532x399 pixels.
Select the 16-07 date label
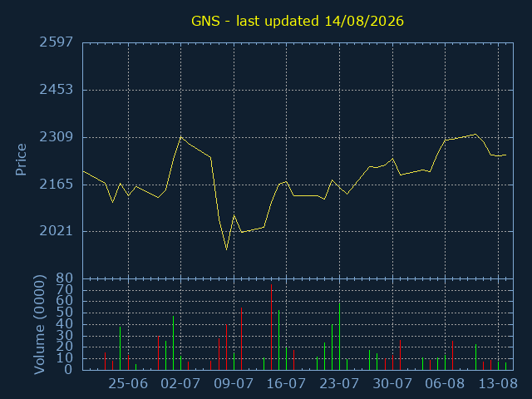point(286,384)
